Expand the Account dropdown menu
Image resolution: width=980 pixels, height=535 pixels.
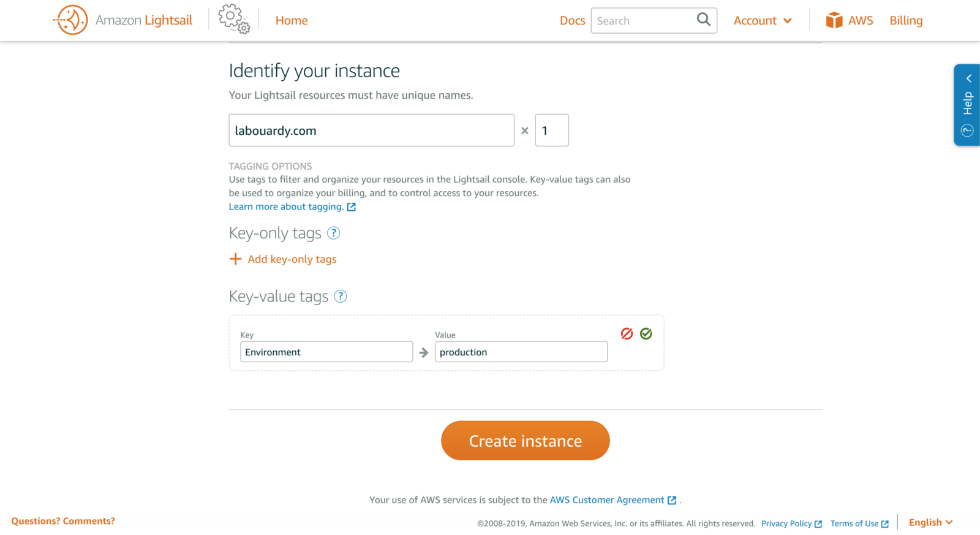[763, 21]
